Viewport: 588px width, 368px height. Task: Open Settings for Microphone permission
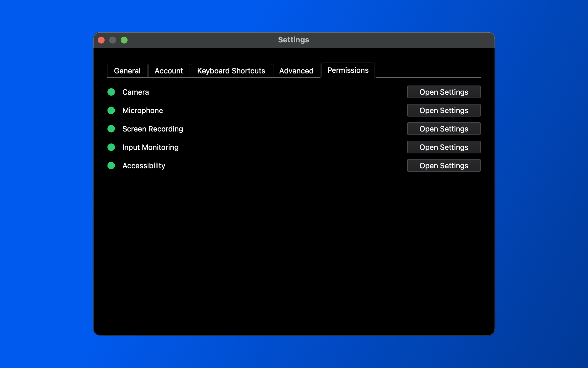[444, 111]
